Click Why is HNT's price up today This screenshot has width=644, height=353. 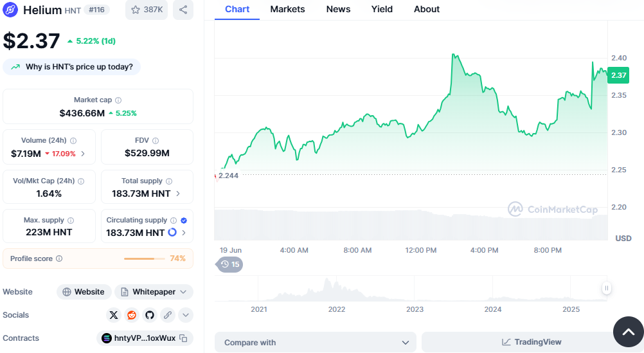71,67
